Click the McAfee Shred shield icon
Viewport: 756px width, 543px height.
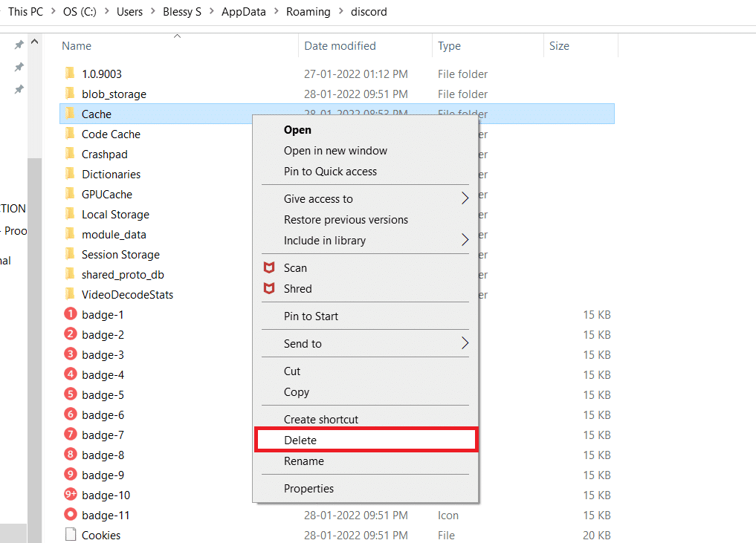pos(269,289)
